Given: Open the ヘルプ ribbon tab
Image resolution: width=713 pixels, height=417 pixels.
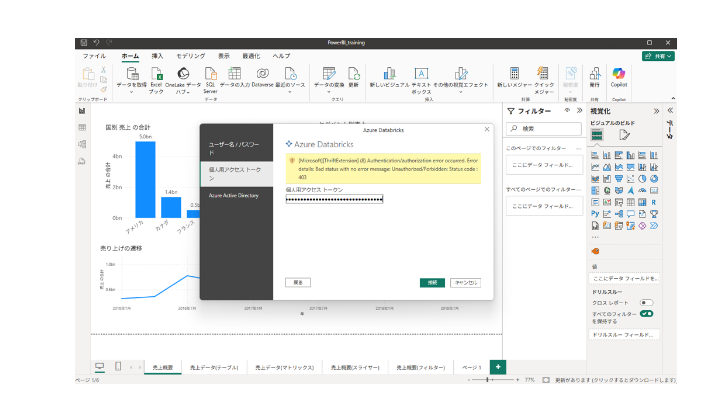Looking at the screenshot, I should 281,56.
